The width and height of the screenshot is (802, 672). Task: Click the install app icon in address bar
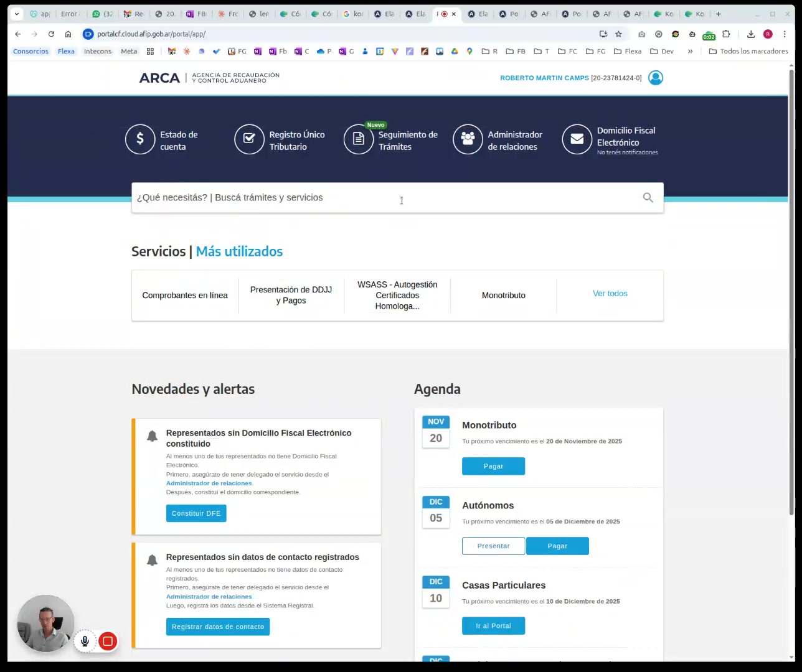[603, 34]
